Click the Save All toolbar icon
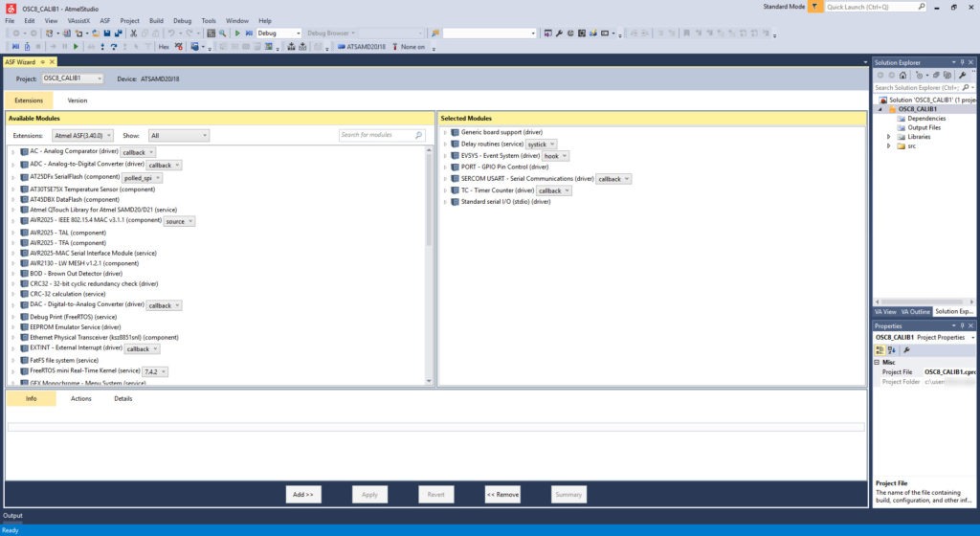Image resolution: width=980 pixels, height=536 pixels. point(118,33)
